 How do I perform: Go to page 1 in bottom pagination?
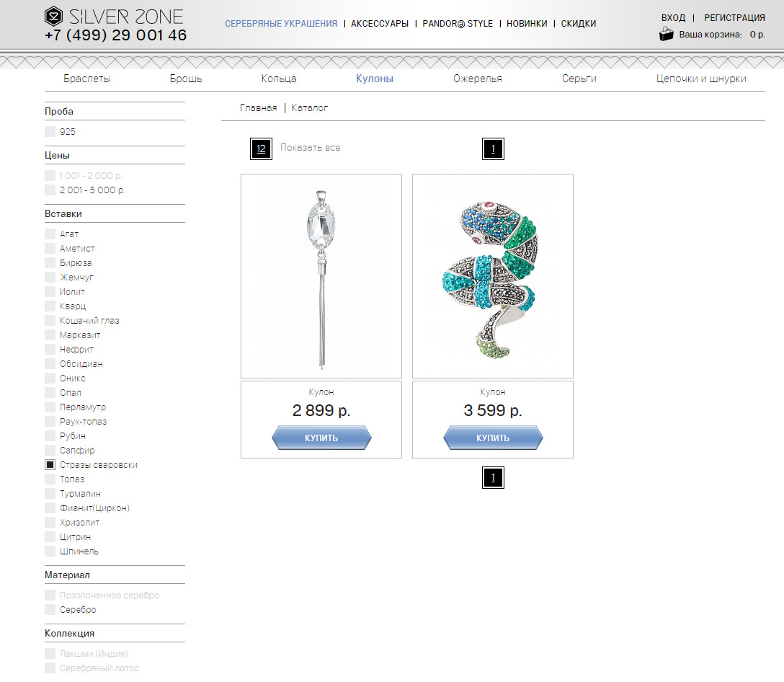point(493,477)
